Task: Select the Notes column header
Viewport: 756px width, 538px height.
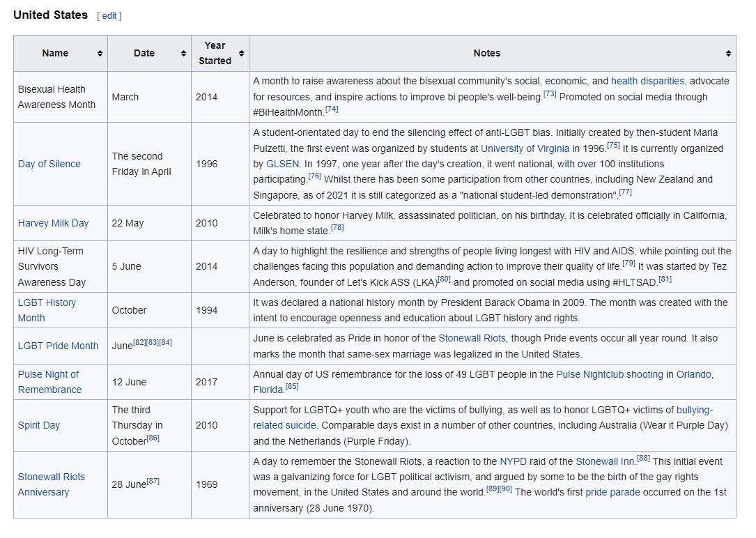Action: coord(492,54)
